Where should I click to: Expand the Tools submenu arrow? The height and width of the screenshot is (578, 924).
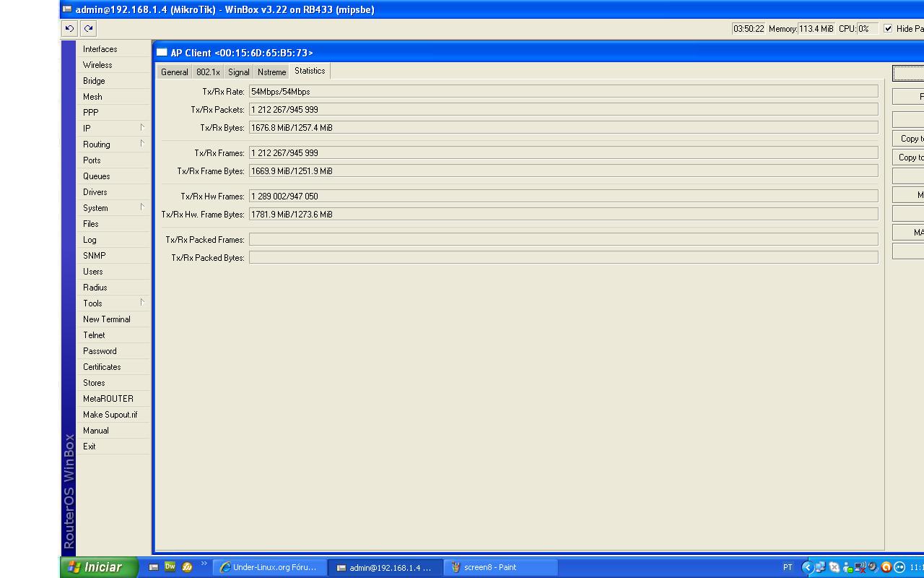(x=142, y=303)
